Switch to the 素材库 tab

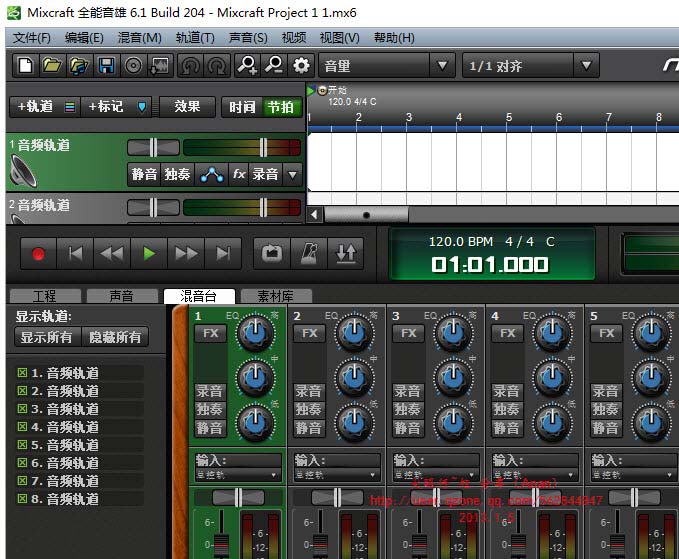point(276,296)
